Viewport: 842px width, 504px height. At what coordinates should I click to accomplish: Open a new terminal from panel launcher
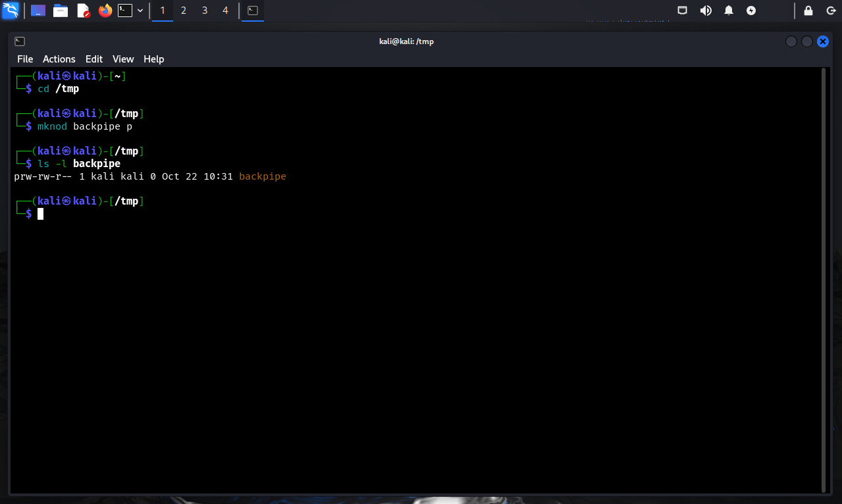tap(125, 11)
